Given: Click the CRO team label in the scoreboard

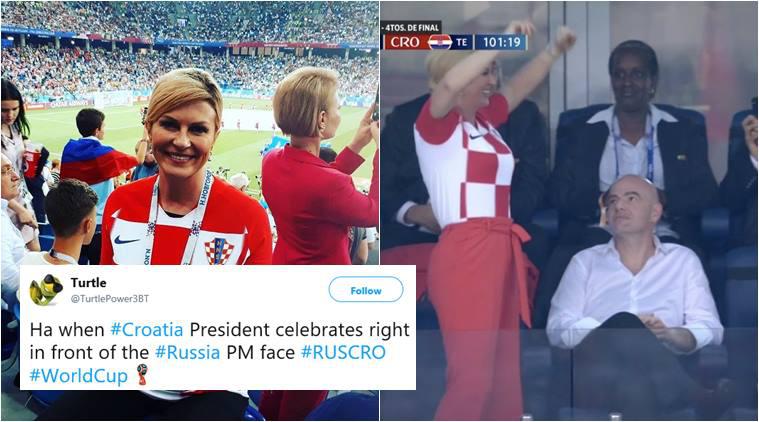Looking at the screenshot, I should pos(405,43).
